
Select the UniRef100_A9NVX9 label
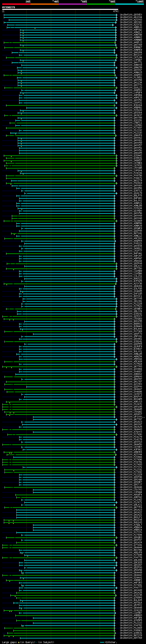tap(131, 65)
